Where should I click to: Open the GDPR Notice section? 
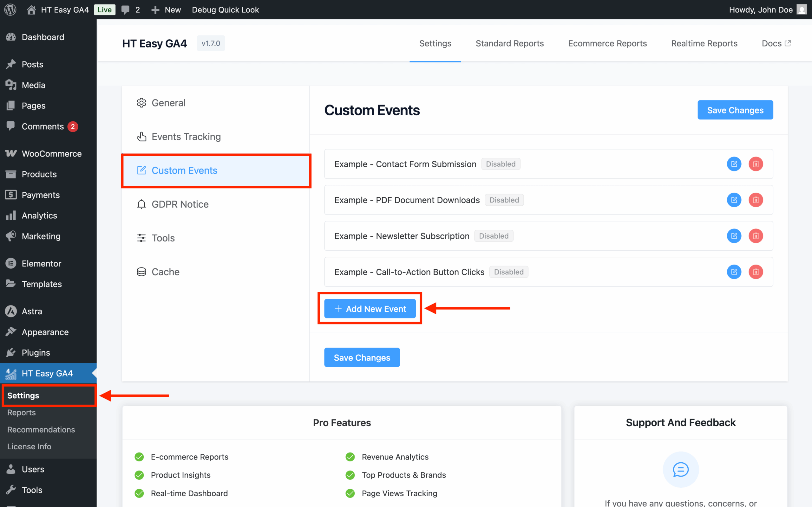pyautogui.click(x=180, y=204)
